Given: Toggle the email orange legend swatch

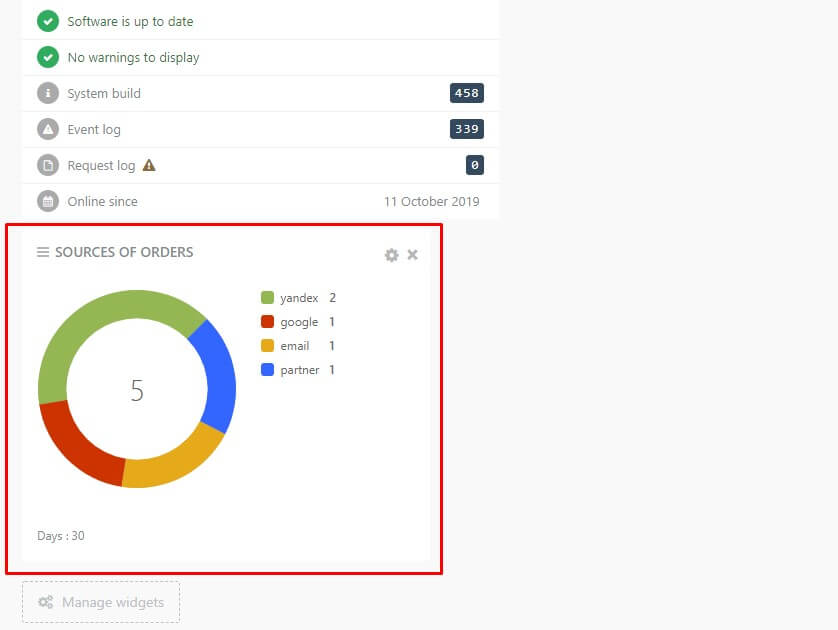Looking at the screenshot, I should point(267,345).
